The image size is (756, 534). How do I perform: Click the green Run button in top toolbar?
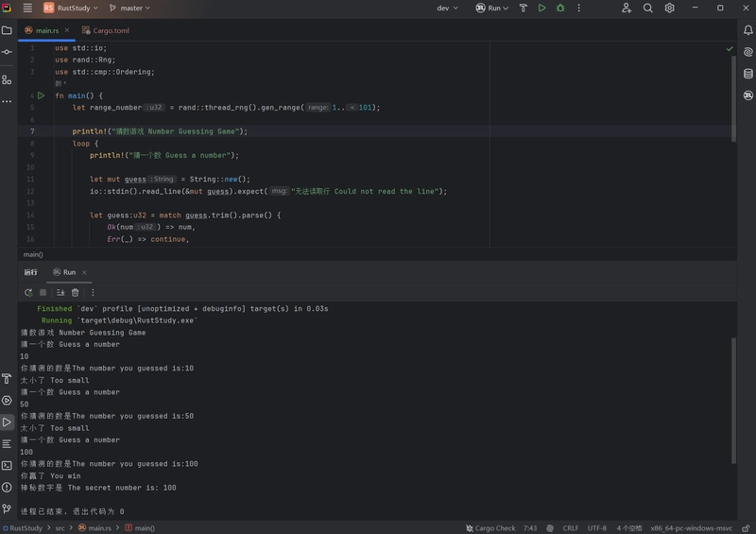point(541,8)
